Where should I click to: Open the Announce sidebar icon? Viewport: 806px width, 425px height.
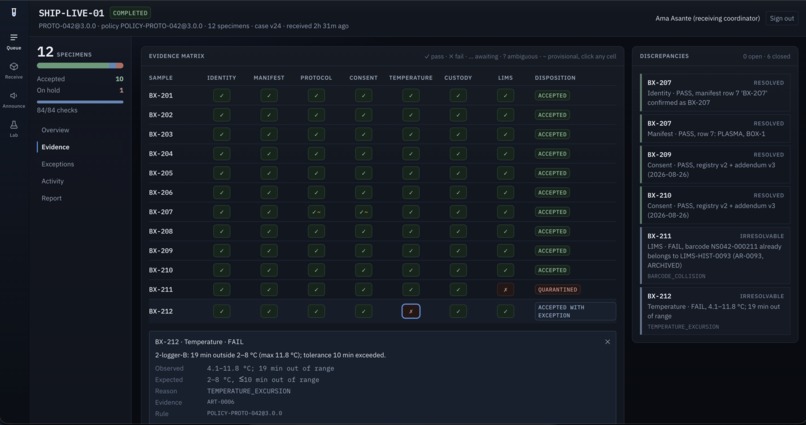click(14, 100)
